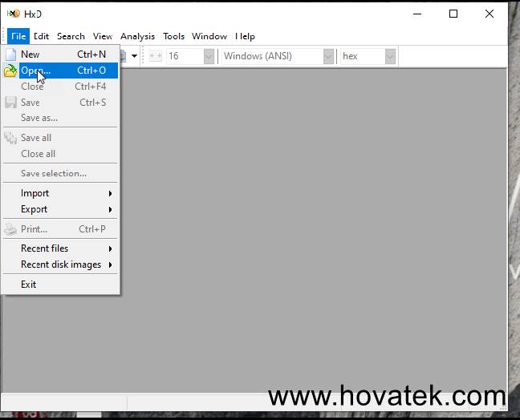Open the Search menu

[71, 36]
